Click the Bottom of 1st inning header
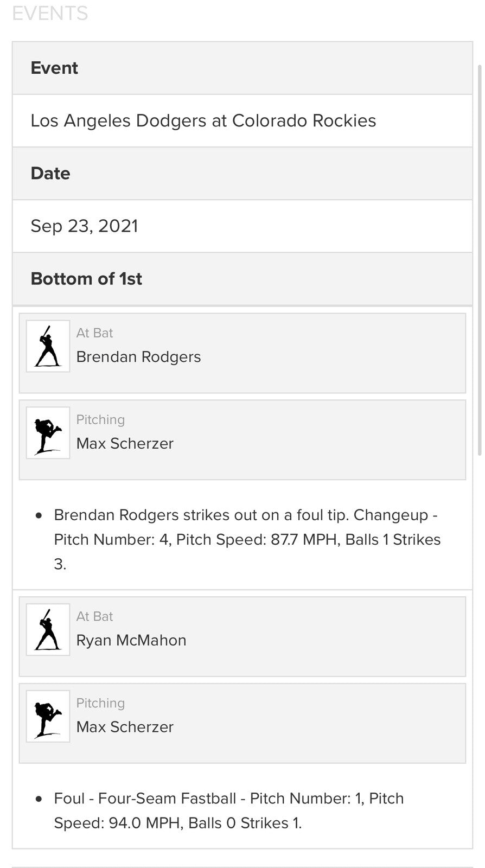Image resolution: width=485 pixels, height=868 pixels. [x=86, y=279]
